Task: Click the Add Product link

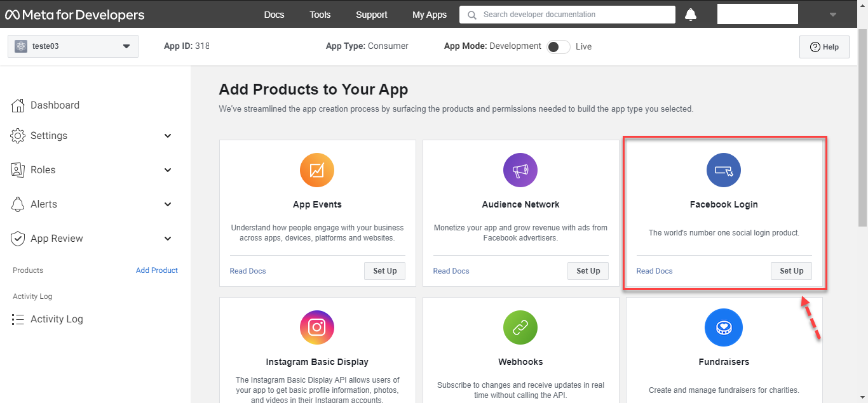Action: [x=157, y=270]
